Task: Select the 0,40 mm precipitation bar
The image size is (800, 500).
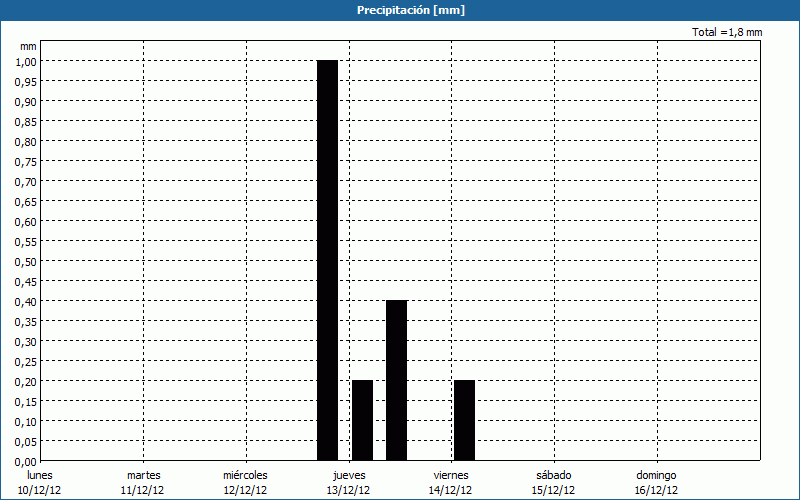Action: [396, 380]
